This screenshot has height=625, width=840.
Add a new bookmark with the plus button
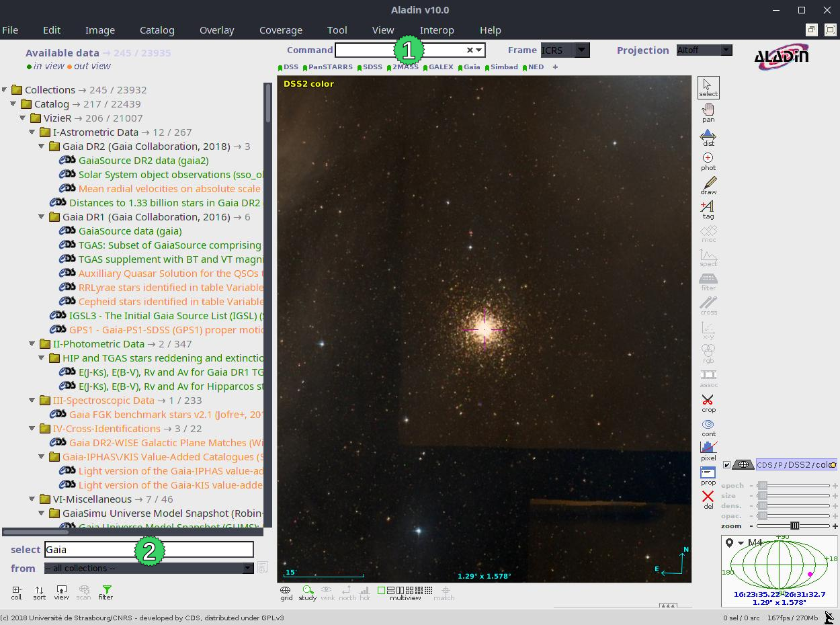pyautogui.click(x=555, y=67)
